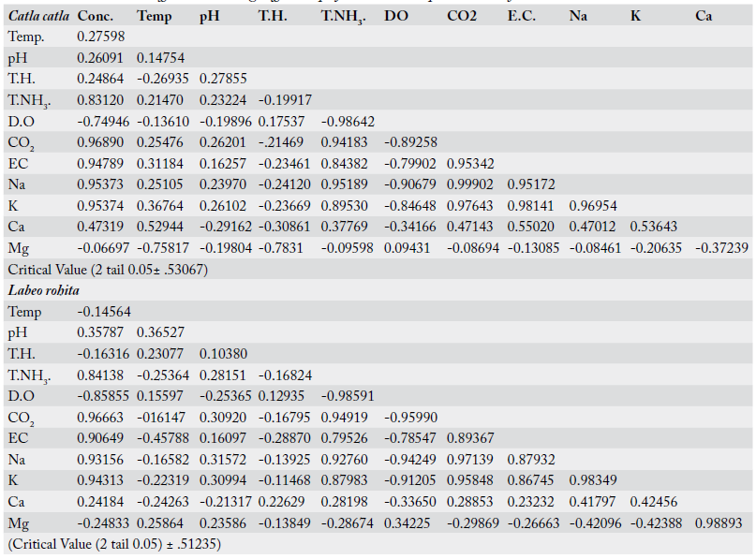This screenshot has height=559, width=756.
Task: Click value 0.26091 in pH row
Action: [x=100, y=58]
